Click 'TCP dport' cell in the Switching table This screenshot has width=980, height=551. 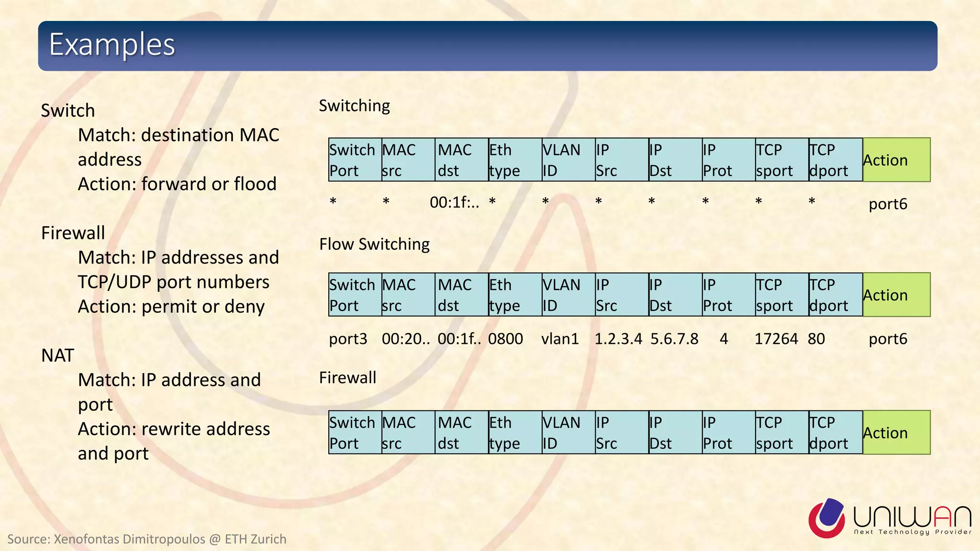point(835,160)
